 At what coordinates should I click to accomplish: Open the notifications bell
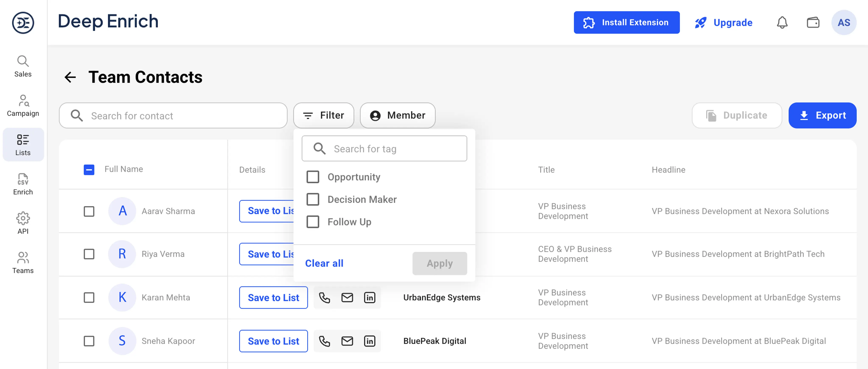[x=782, y=23]
